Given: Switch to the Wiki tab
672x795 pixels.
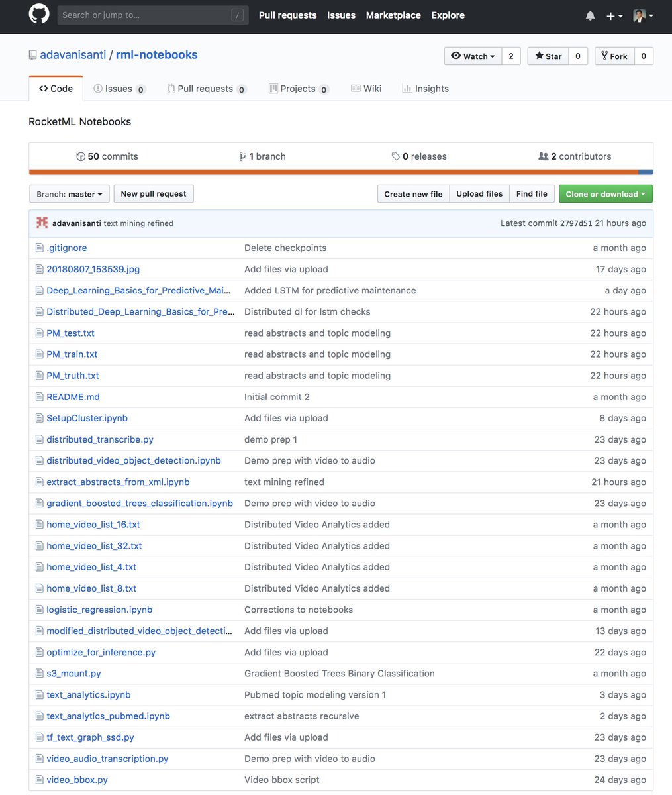Looking at the screenshot, I should point(366,89).
